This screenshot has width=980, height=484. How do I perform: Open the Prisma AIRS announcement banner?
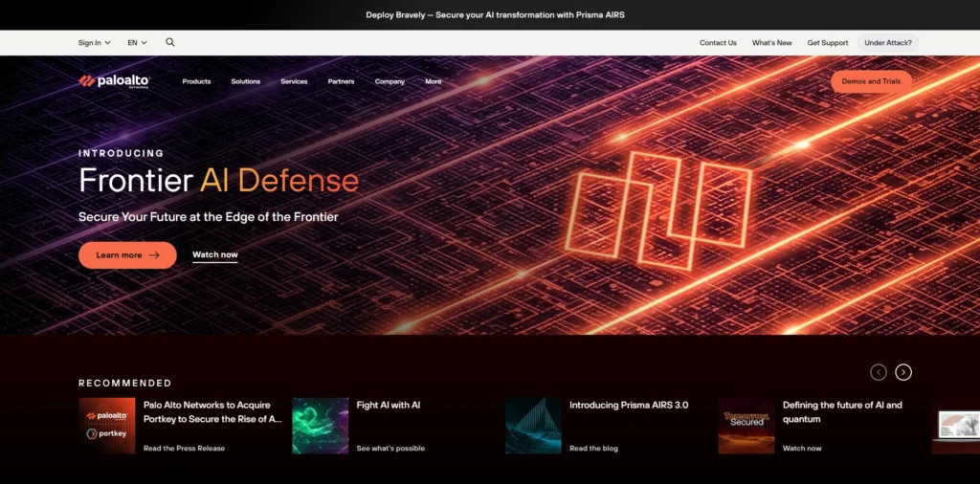[495, 15]
